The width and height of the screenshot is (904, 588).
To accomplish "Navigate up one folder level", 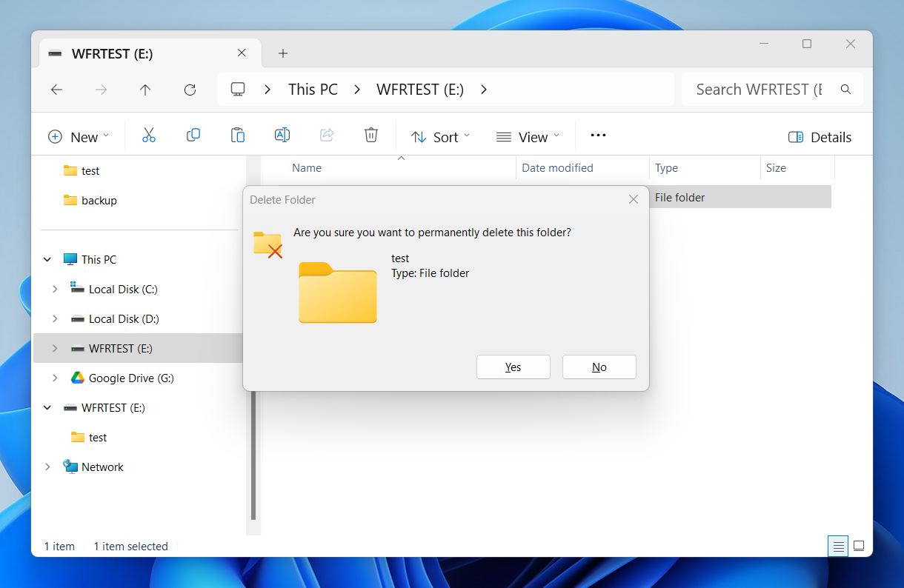I will (145, 90).
